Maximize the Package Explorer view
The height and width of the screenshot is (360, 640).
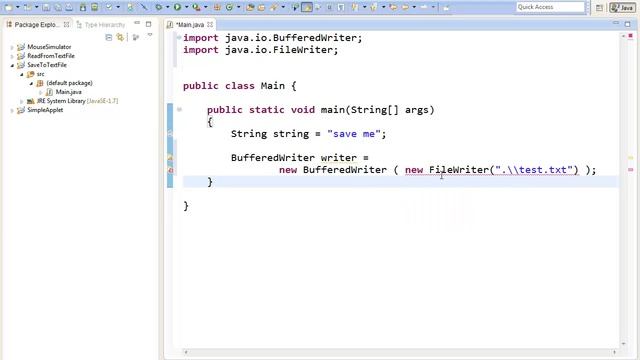click(x=149, y=24)
